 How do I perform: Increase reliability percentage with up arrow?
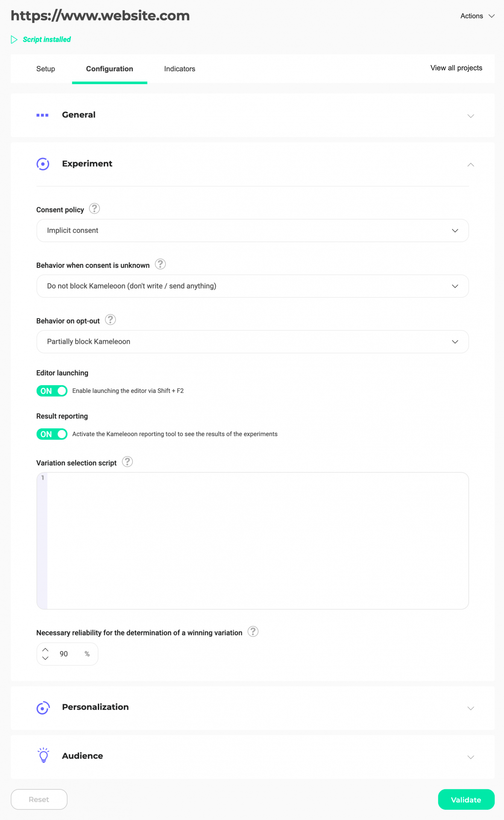click(x=45, y=650)
